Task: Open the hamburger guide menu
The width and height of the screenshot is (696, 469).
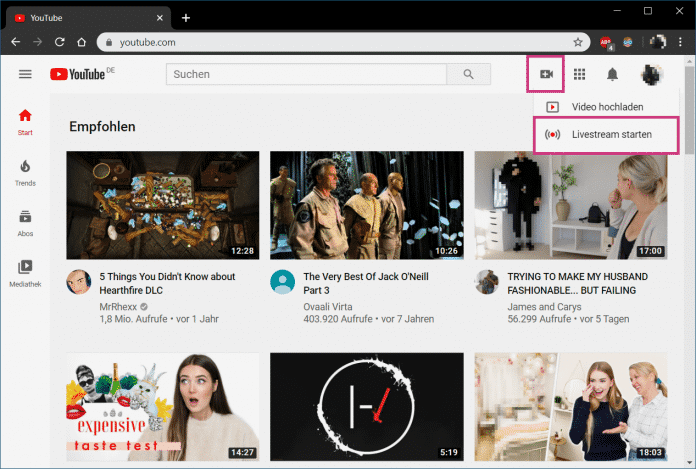Action: click(25, 75)
